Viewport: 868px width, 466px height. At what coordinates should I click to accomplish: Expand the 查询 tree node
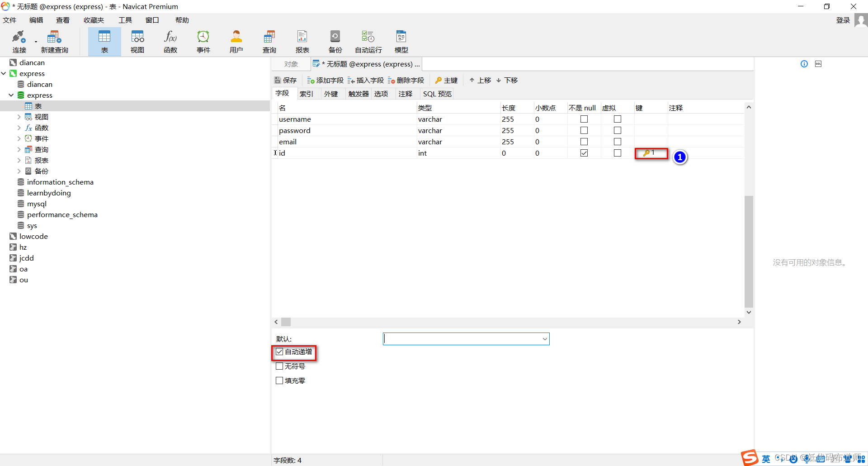19,149
